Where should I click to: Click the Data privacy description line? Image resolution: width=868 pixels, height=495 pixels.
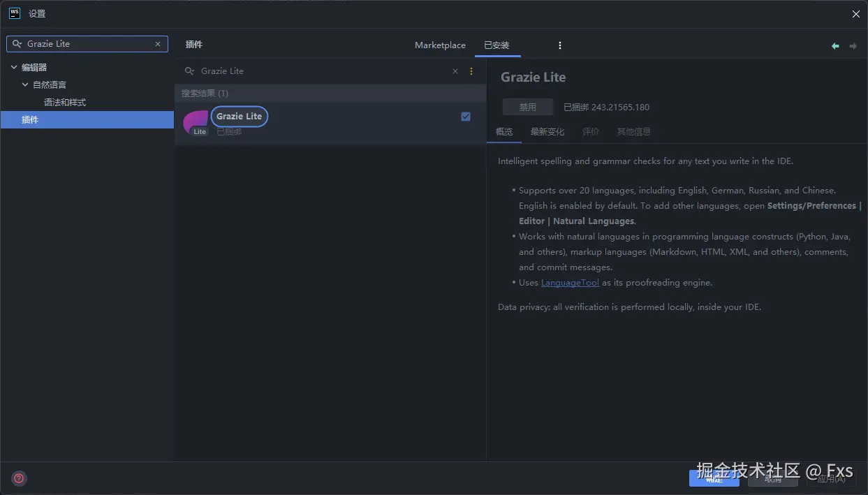click(x=630, y=307)
